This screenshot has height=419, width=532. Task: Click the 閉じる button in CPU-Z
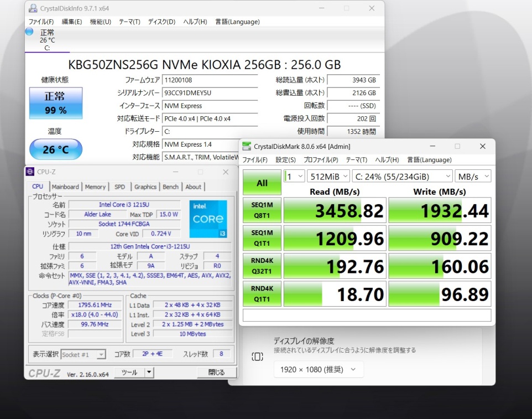pyautogui.click(x=216, y=373)
